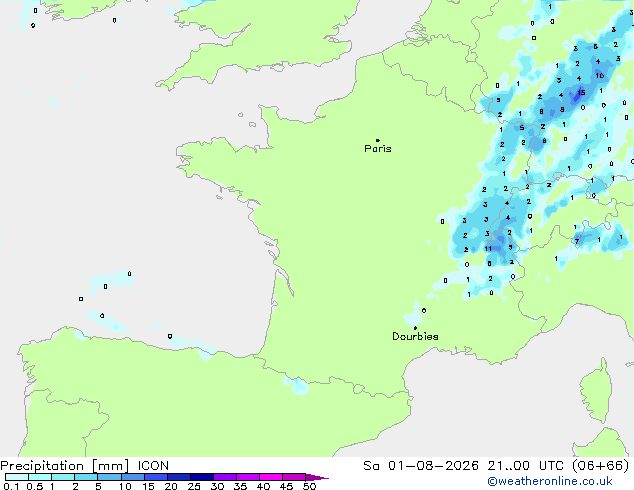This screenshot has height=490, width=634.
Task: Click the 11 mm precipitation value near Alps
Action: 488,249
